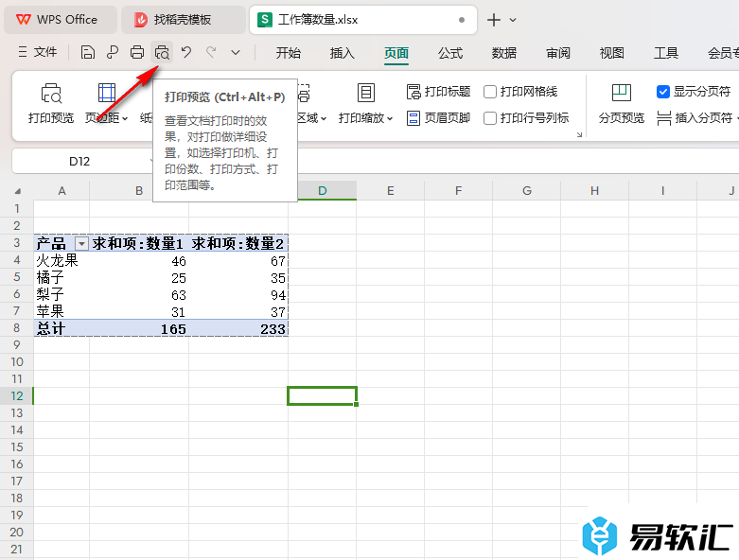The height and width of the screenshot is (560, 739).
Task: Select row 12 header
Action: (x=17, y=395)
